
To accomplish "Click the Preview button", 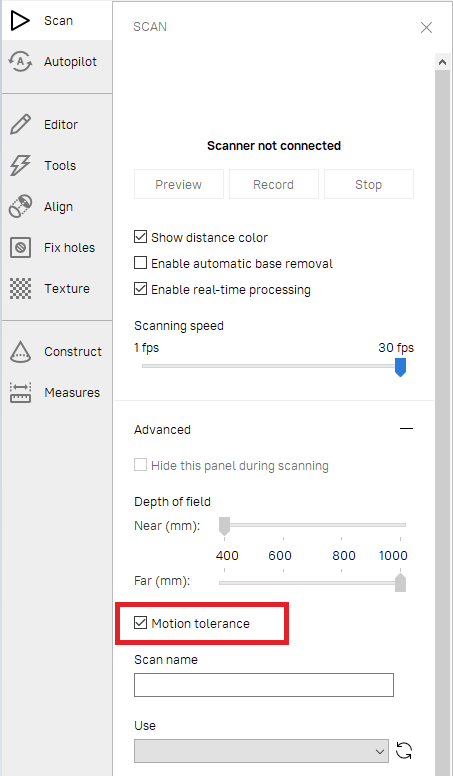I will (179, 185).
